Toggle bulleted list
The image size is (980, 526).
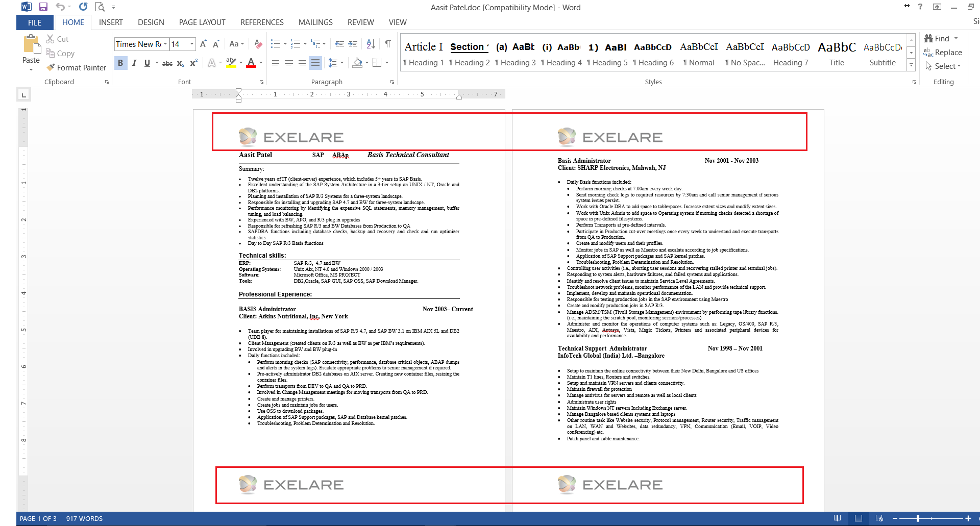(276, 44)
